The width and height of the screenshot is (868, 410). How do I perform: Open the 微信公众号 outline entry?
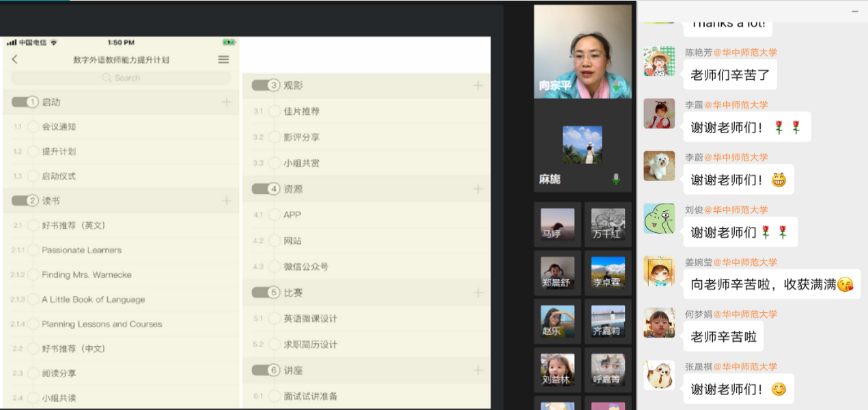[x=306, y=266]
